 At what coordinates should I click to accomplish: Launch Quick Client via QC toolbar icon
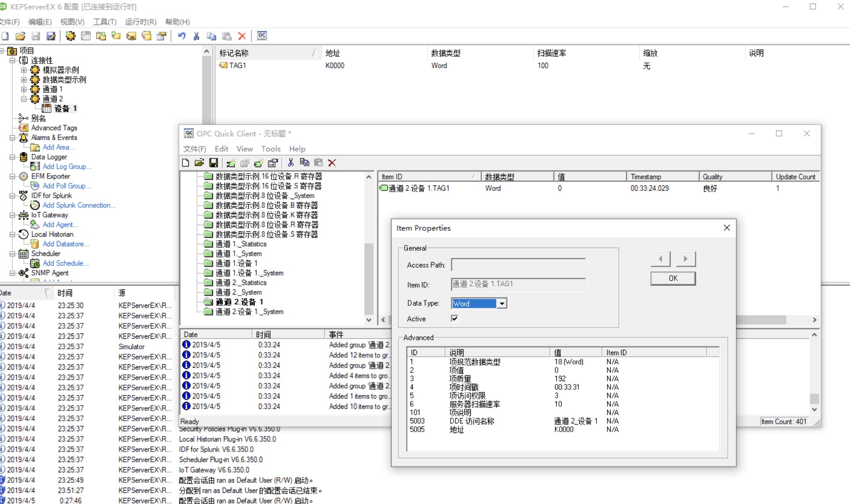[x=262, y=36]
